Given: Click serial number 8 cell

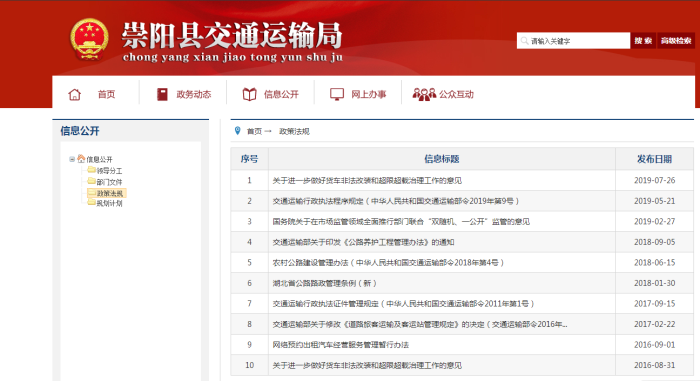Looking at the screenshot, I should point(249,324).
